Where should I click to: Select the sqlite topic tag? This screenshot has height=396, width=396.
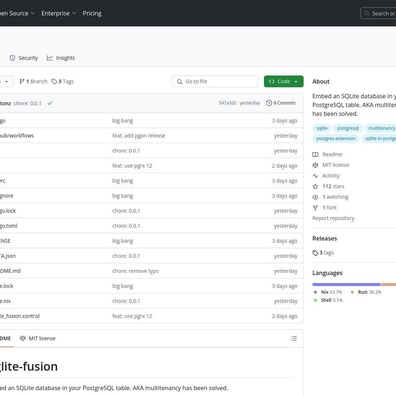tap(322, 128)
